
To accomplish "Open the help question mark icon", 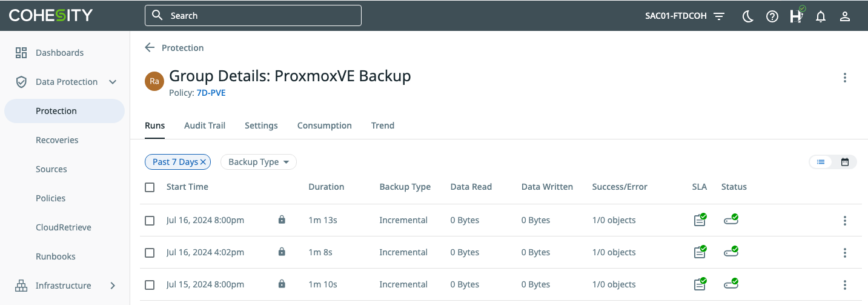I will click(x=772, y=16).
